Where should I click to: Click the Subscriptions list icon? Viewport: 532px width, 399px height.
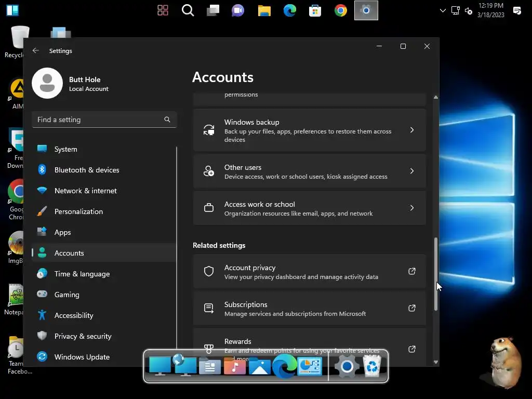coord(209,308)
